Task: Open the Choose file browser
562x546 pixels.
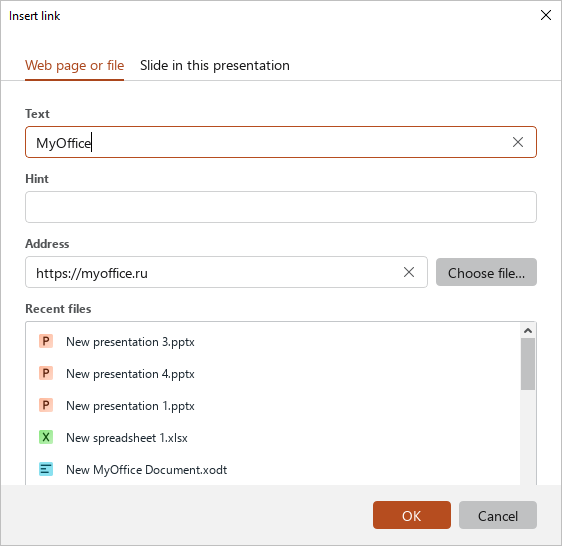Action: [x=486, y=272]
